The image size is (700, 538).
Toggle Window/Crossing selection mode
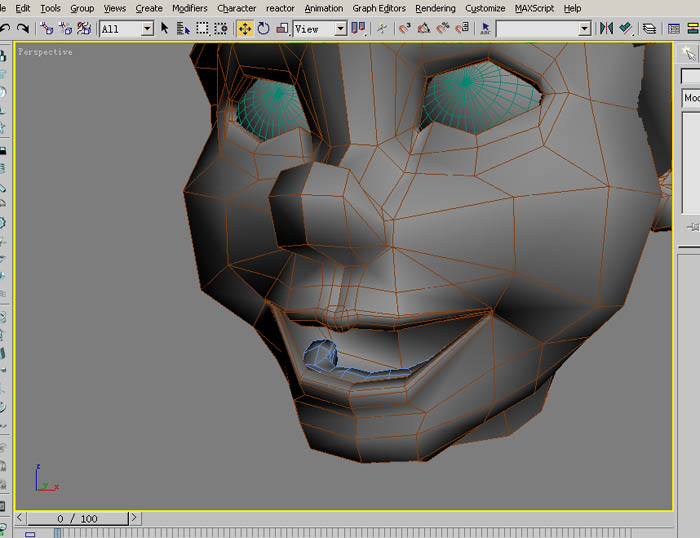pos(221,29)
